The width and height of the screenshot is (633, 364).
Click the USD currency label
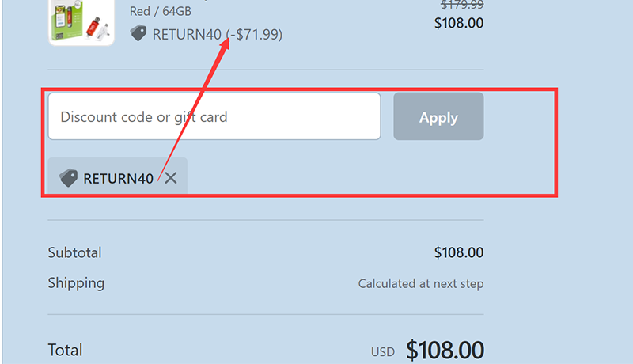384,351
